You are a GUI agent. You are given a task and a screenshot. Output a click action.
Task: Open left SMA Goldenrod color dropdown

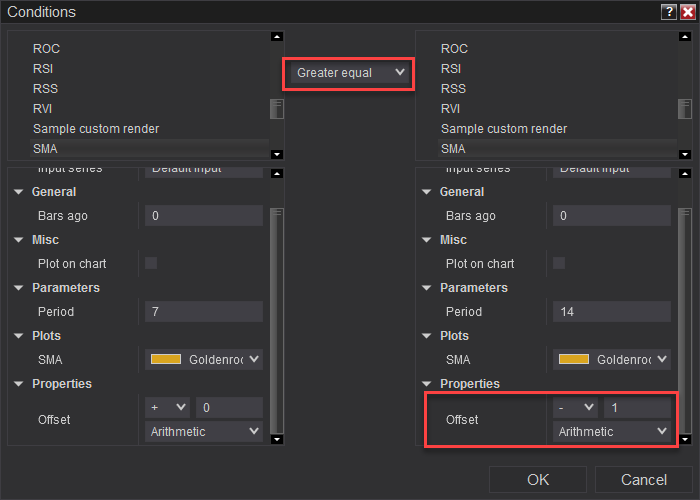(x=204, y=359)
